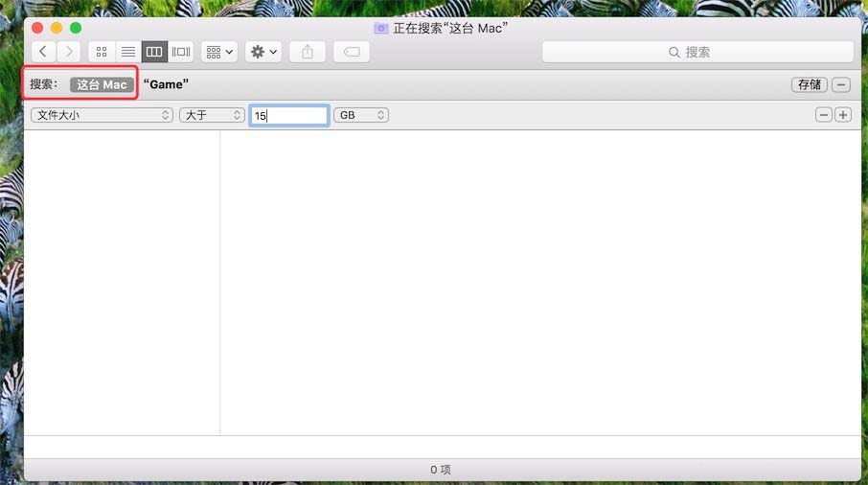Image resolution: width=868 pixels, height=485 pixels.
Task: Click the file size field containing 15
Action: (x=289, y=115)
